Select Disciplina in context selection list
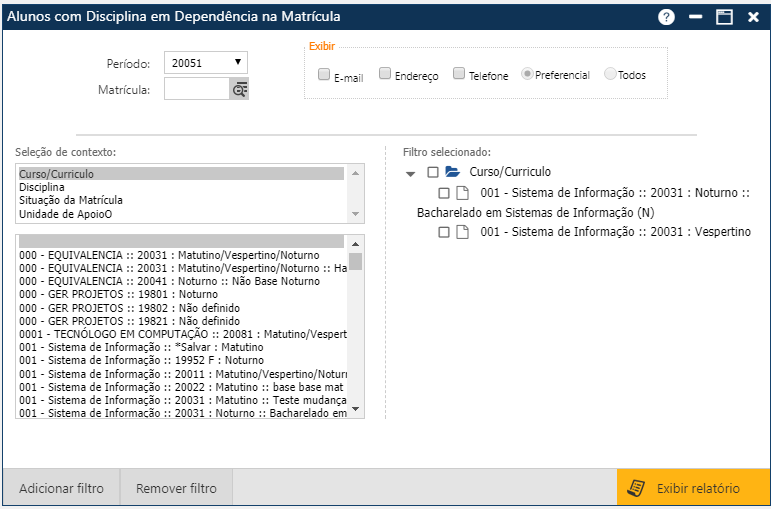Image resolution: width=771 pixels, height=509 pixels. [x=42, y=187]
